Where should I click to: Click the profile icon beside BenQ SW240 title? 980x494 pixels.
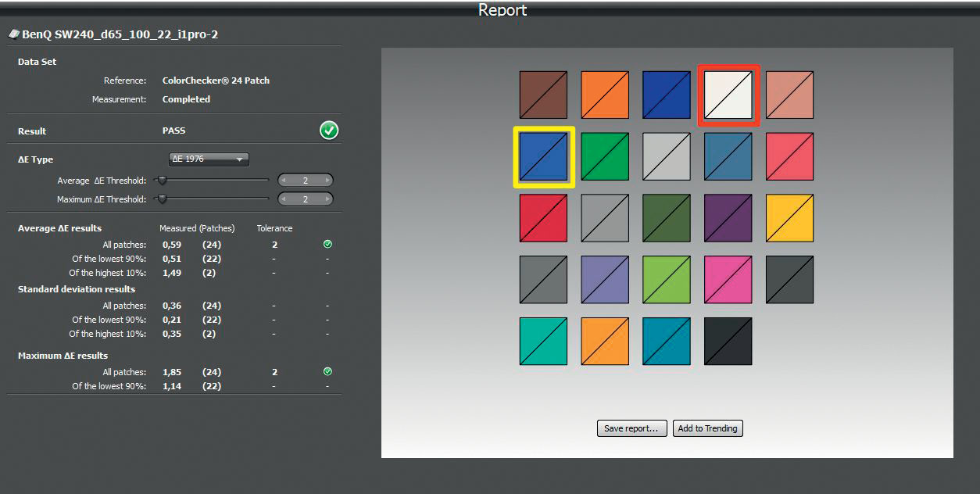[13, 34]
